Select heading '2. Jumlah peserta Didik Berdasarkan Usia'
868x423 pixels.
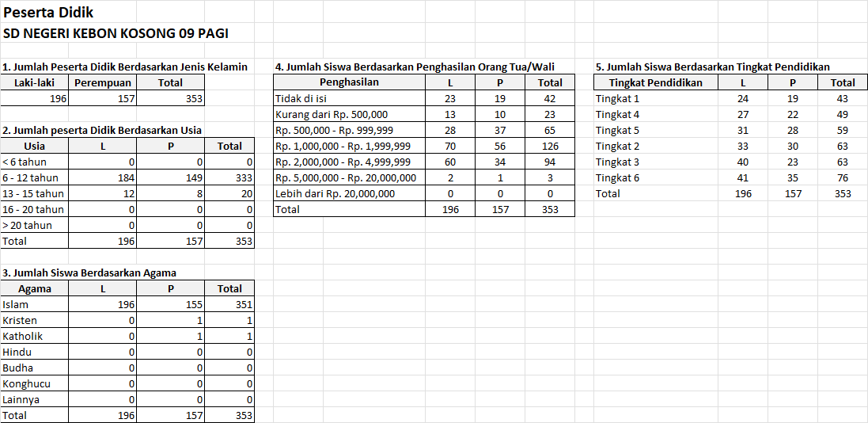coord(101,130)
